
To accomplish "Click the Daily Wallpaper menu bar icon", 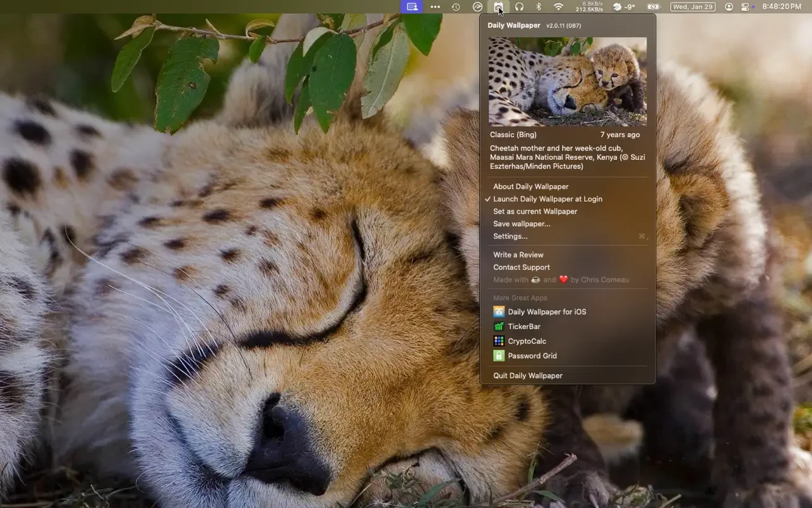I will [499, 7].
